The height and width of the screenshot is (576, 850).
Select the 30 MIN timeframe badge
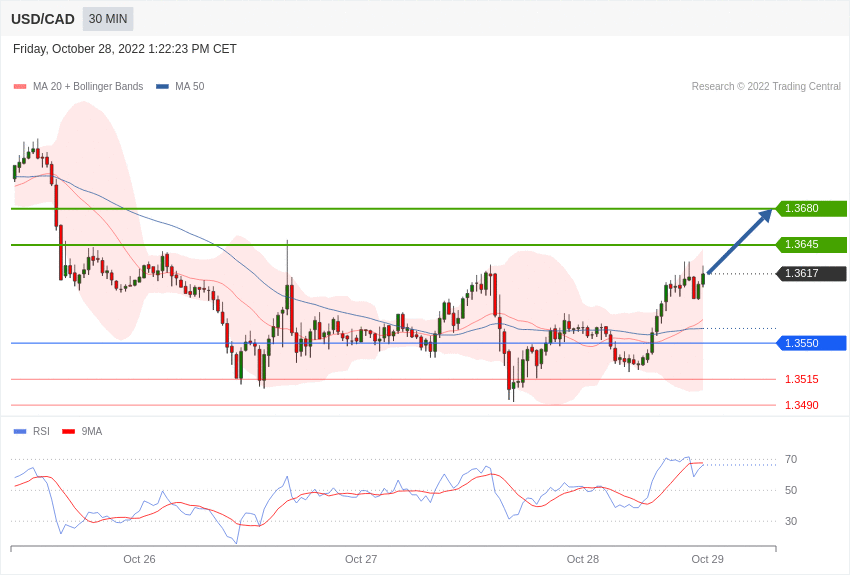click(x=108, y=19)
